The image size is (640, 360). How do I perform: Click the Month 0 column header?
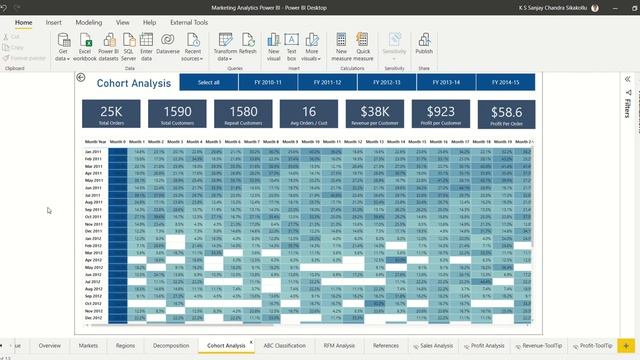[118, 142]
